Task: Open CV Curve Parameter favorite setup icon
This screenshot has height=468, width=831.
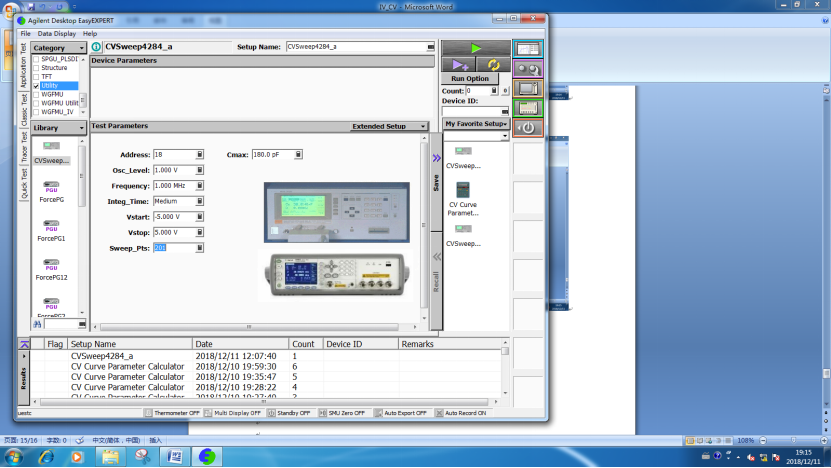Action: (463, 189)
